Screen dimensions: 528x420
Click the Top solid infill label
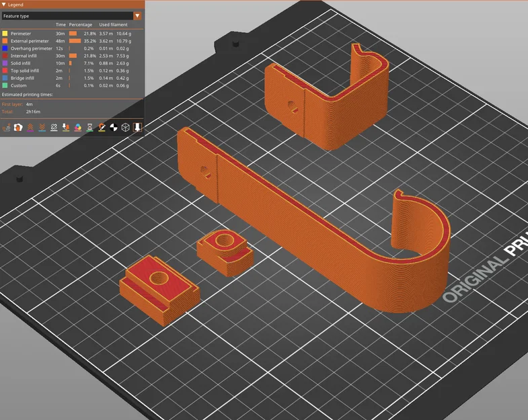(25, 71)
